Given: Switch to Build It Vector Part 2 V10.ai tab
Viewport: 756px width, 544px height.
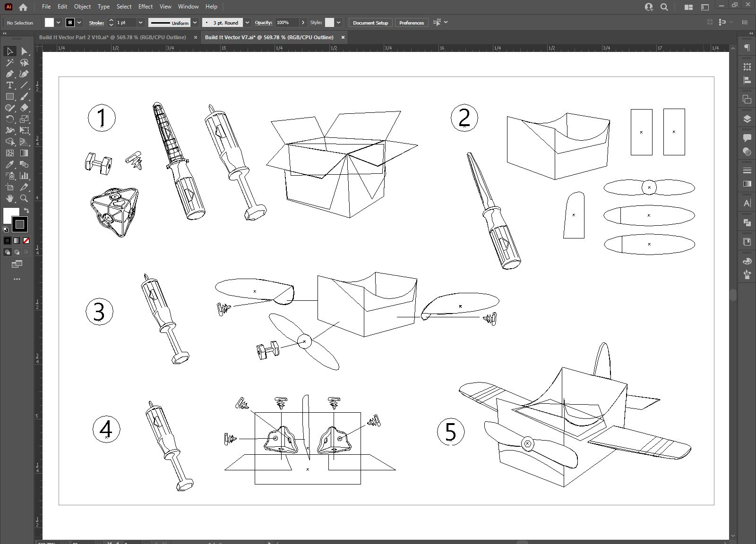Looking at the screenshot, I should pos(112,37).
